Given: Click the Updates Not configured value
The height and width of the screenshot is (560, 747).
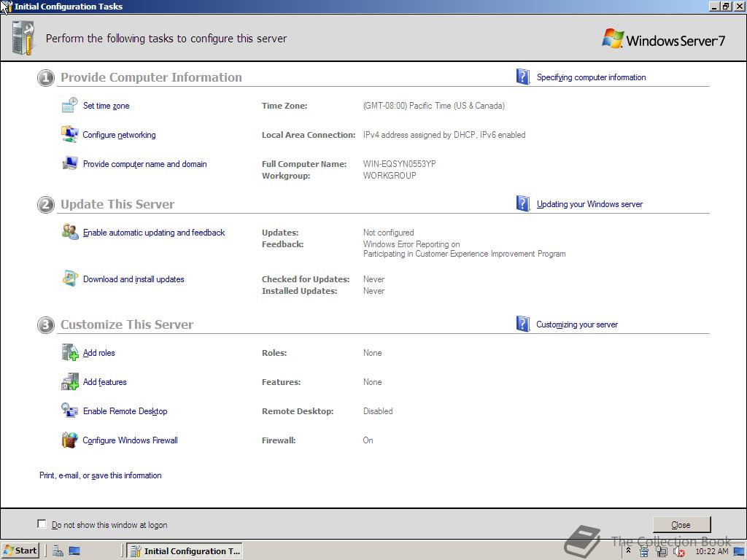Looking at the screenshot, I should point(388,233).
